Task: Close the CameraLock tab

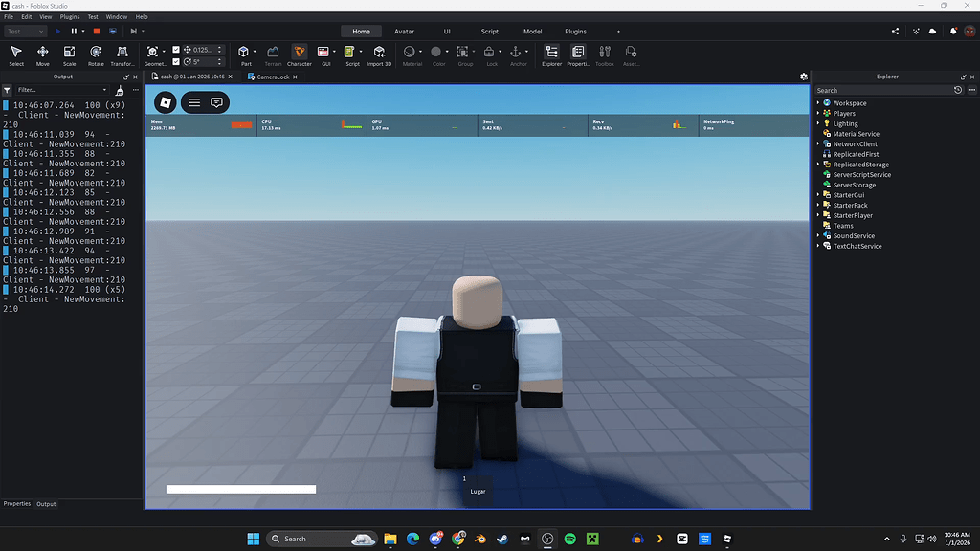Action: pos(295,77)
